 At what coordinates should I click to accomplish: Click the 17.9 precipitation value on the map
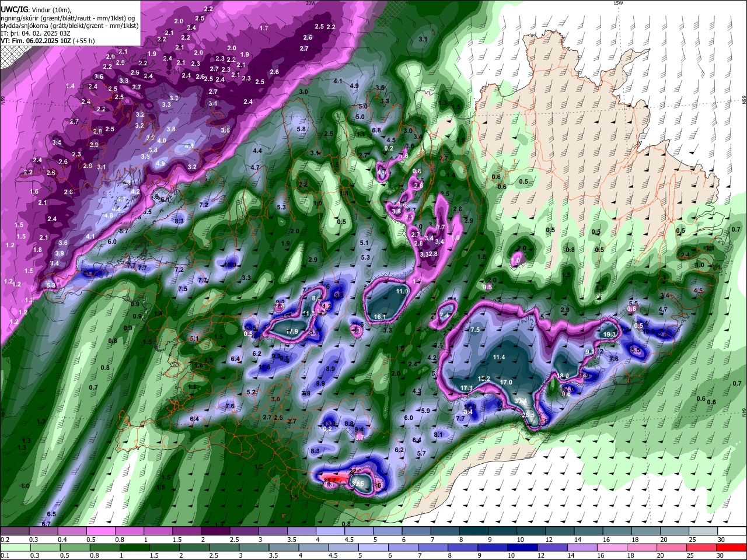(292, 332)
